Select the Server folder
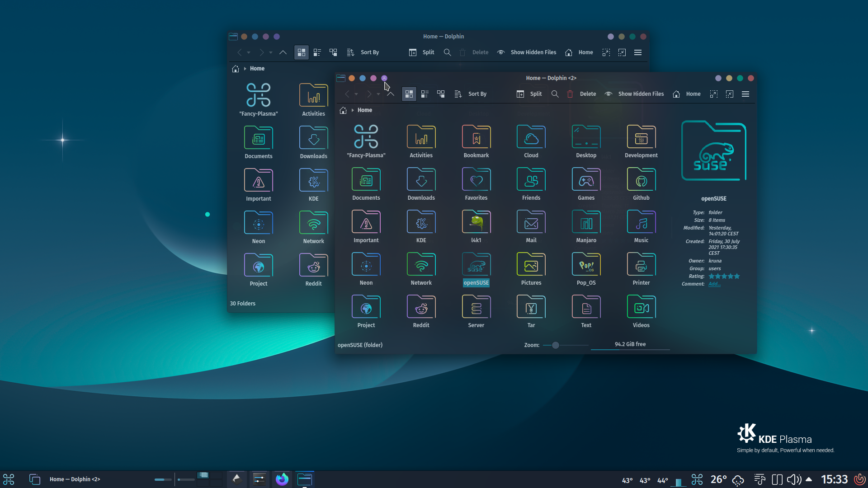868x488 pixels. (x=476, y=311)
